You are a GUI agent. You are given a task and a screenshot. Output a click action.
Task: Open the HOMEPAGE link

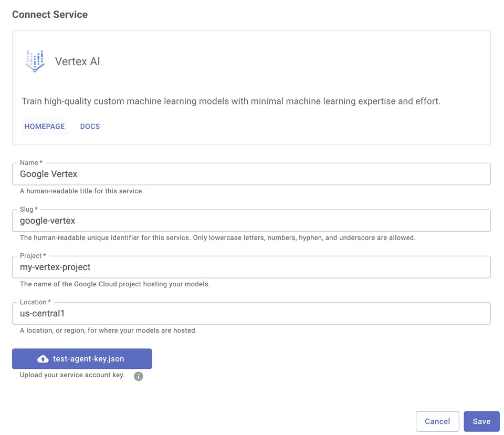click(45, 127)
